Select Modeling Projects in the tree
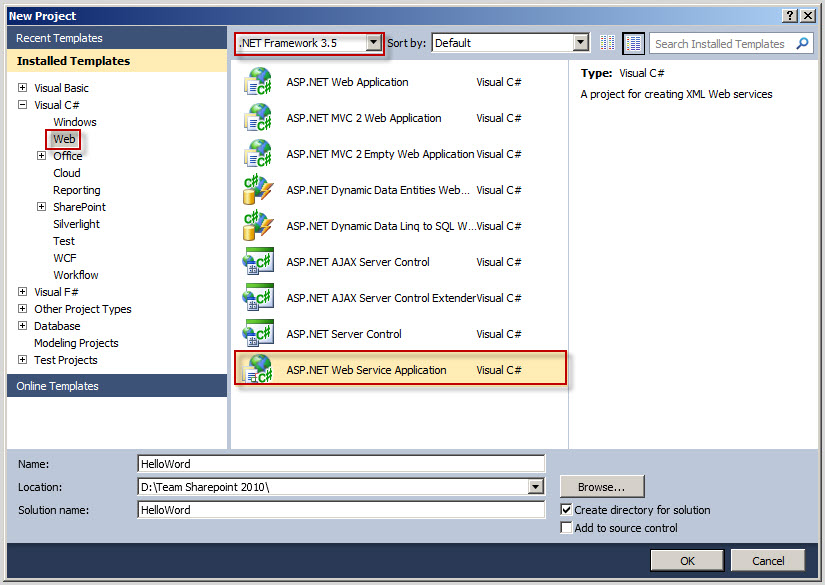Screen dimensions: 825x585 coord(76,343)
